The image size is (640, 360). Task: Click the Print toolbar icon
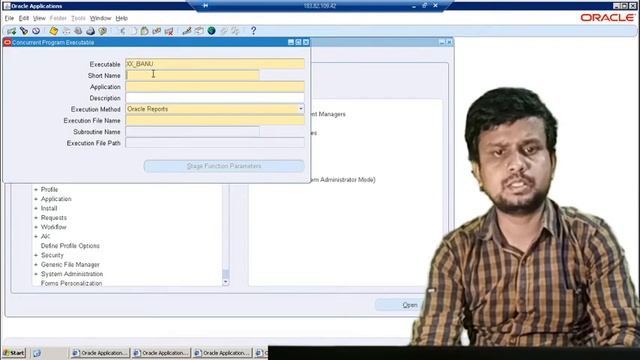coord(90,31)
